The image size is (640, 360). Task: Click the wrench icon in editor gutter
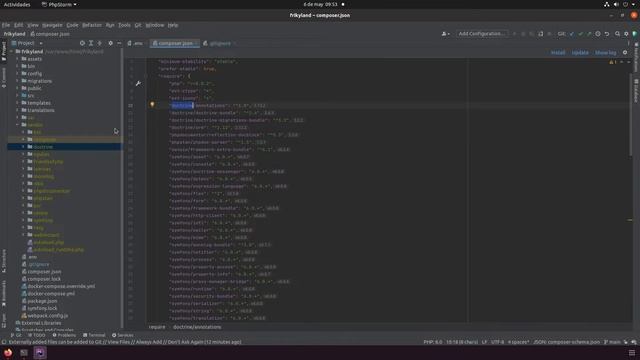138,83
